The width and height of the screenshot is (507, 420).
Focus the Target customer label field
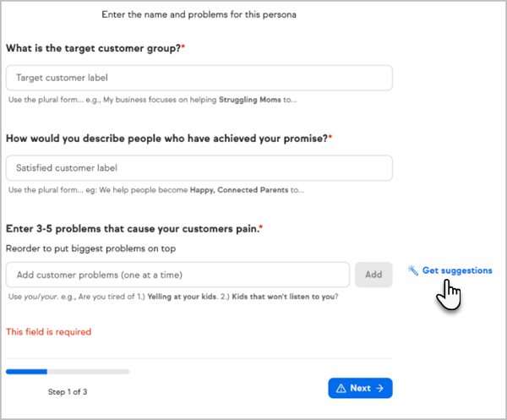(199, 78)
